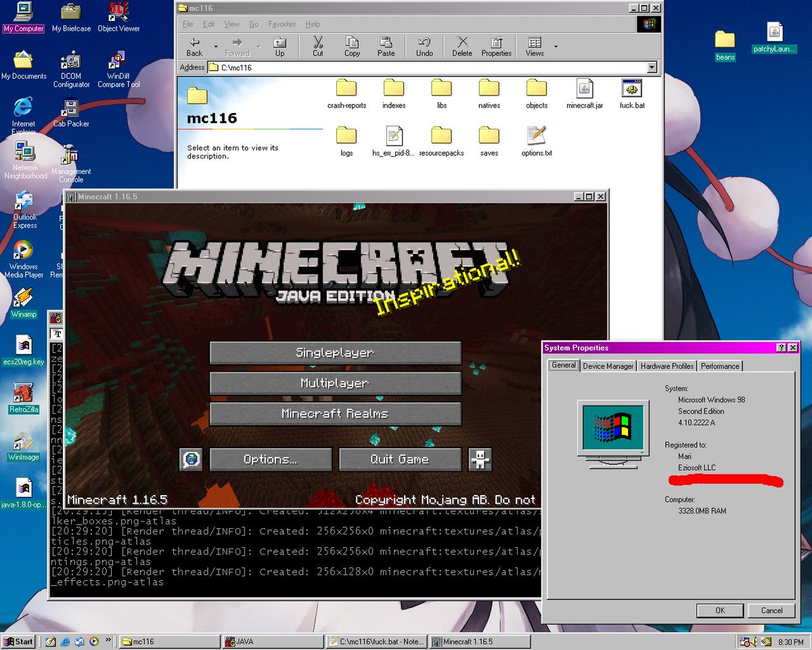
Task: Click Multiplayer in Minecraft menu
Action: (x=335, y=383)
